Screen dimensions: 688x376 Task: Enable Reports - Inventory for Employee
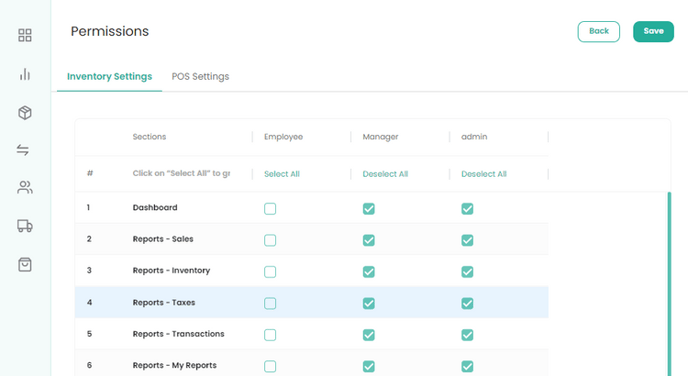pyautogui.click(x=270, y=272)
